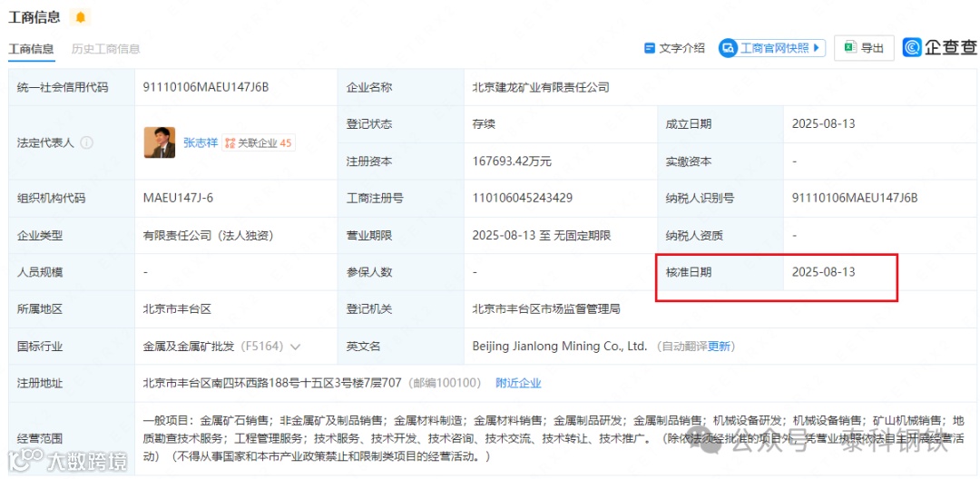The height and width of the screenshot is (479, 980).
Task: Click registered capital 167693.42万元
Action: pos(512,161)
